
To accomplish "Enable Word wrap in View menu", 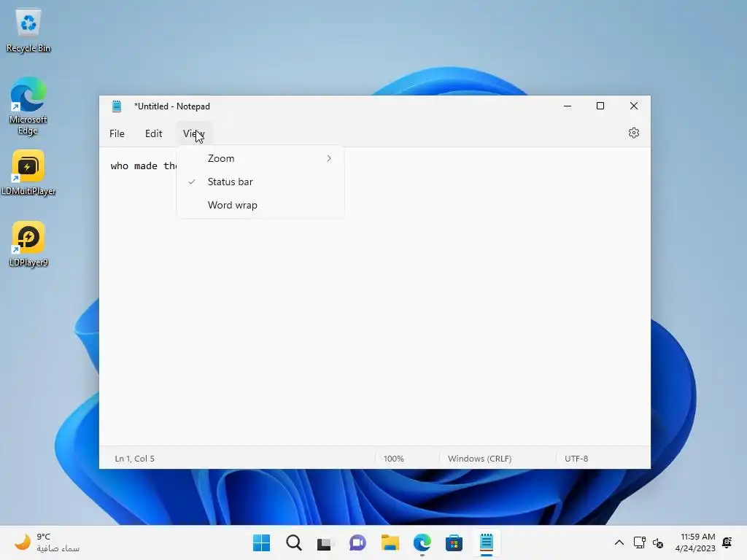I will coord(260,205).
